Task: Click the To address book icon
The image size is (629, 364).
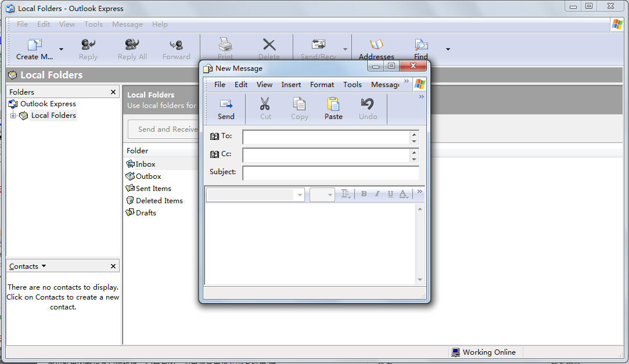Action: (x=215, y=136)
